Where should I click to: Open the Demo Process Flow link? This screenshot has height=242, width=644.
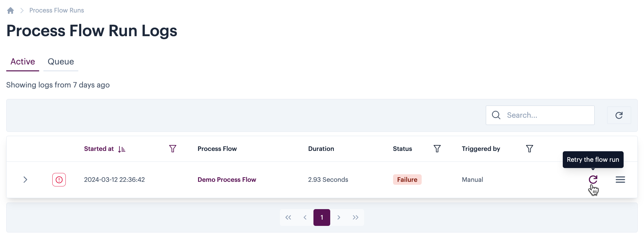[227, 180]
